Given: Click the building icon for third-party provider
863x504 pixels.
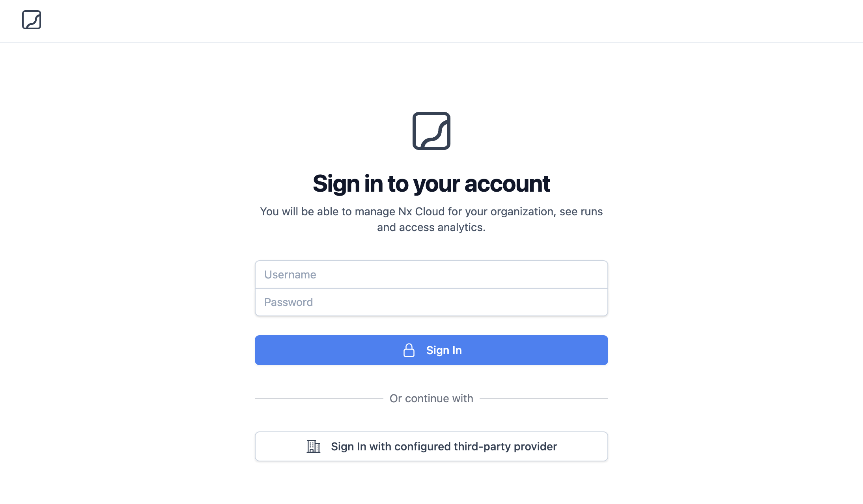Looking at the screenshot, I should tap(313, 446).
